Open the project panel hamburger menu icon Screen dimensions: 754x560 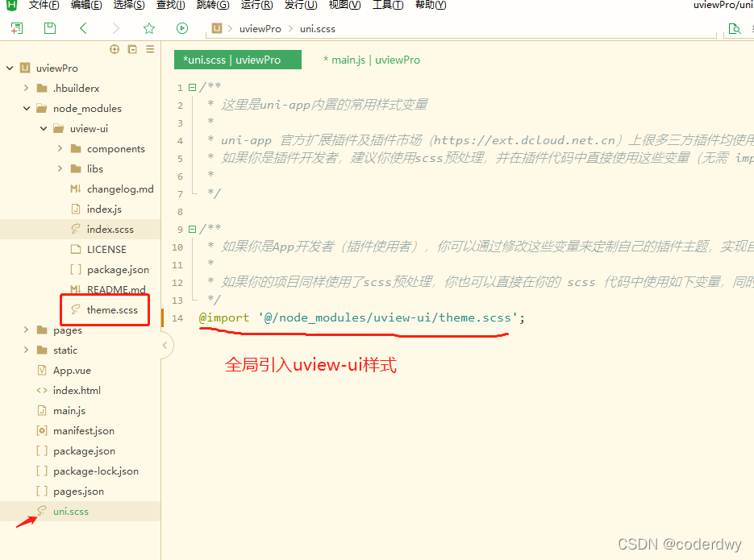pyautogui.click(x=150, y=49)
